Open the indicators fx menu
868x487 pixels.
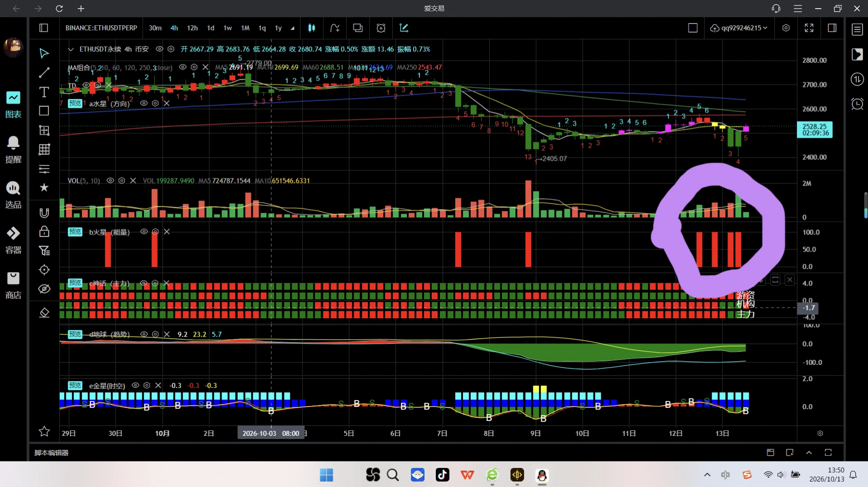click(335, 28)
